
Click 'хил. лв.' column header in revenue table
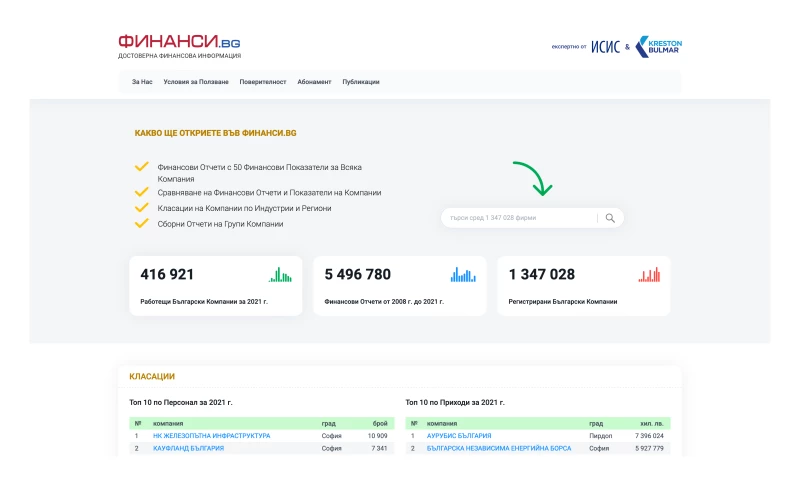(x=652, y=423)
